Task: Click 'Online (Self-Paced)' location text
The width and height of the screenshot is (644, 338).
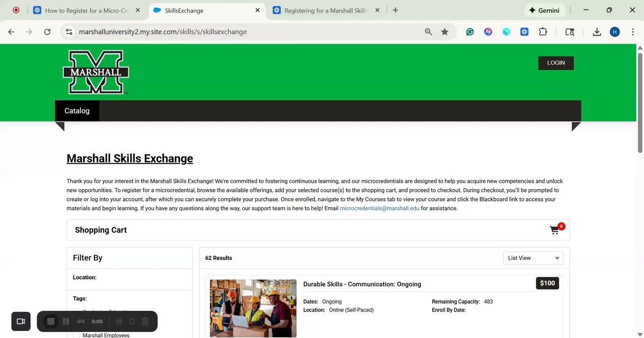Action: click(x=351, y=310)
